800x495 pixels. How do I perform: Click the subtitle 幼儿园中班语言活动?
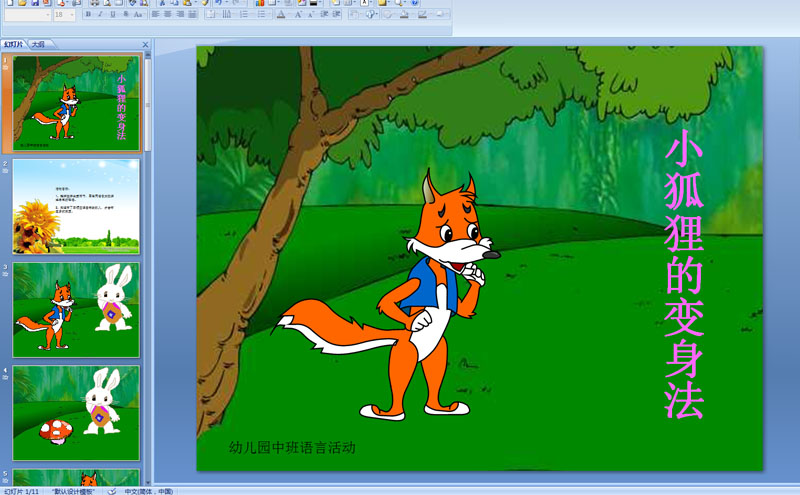pos(292,448)
